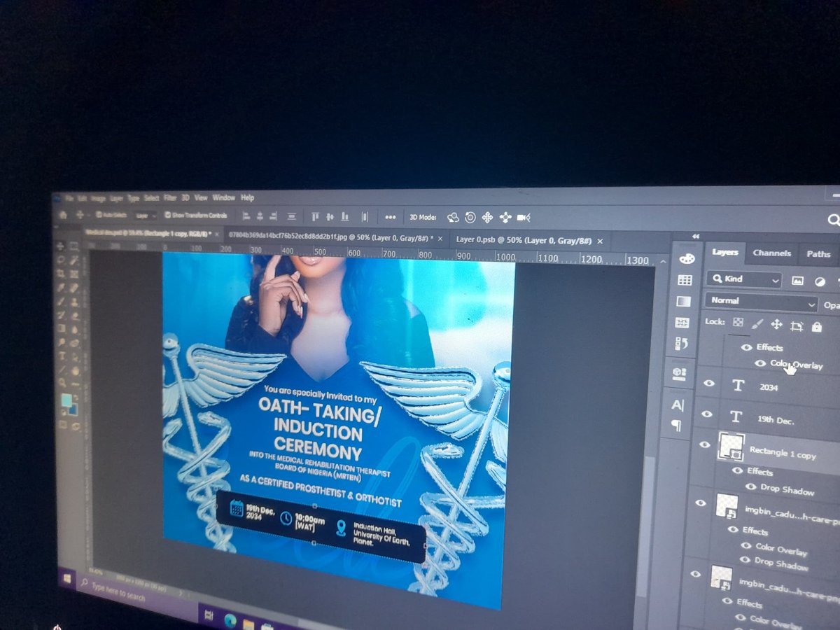The height and width of the screenshot is (630, 840).
Task: Hide the 19th Dec. text layer
Action: 707,414
